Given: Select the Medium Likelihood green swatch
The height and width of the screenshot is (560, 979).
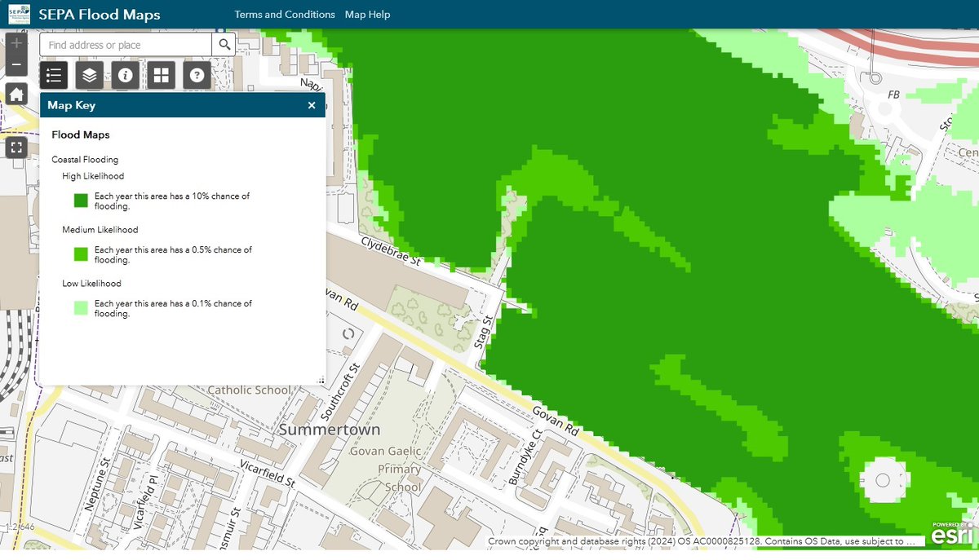Looking at the screenshot, I should coord(79,254).
